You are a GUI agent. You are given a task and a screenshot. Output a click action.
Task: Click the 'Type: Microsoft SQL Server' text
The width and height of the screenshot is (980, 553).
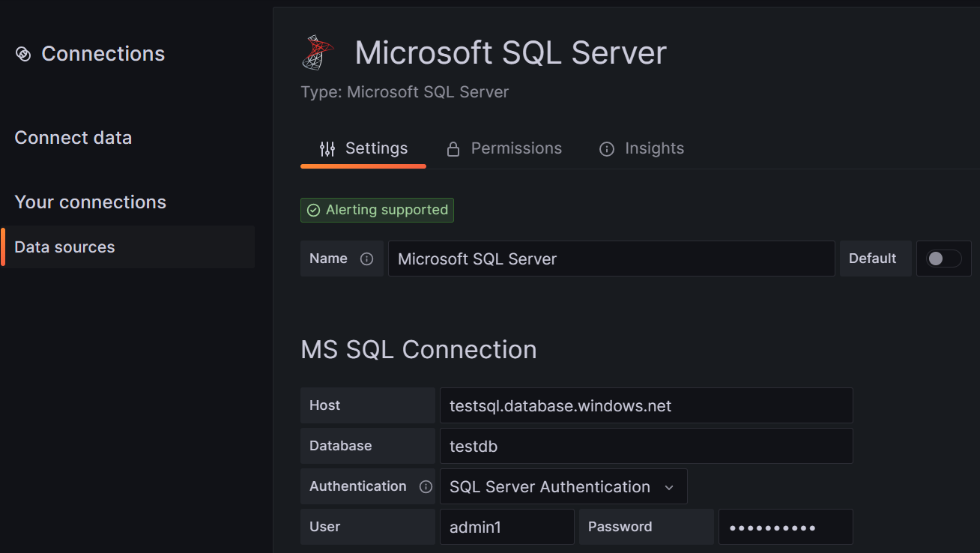pyautogui.click(x=405, y=92)
